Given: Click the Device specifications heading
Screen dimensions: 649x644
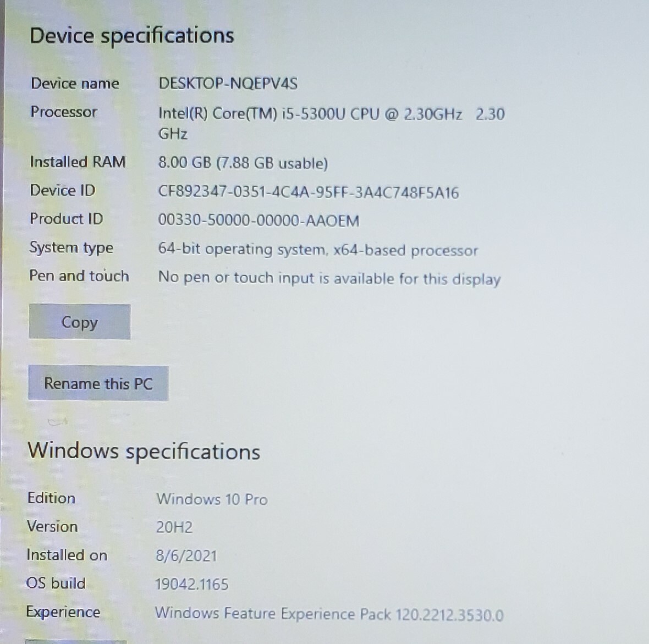Looking at the screenshot, I should pos(132,36).
